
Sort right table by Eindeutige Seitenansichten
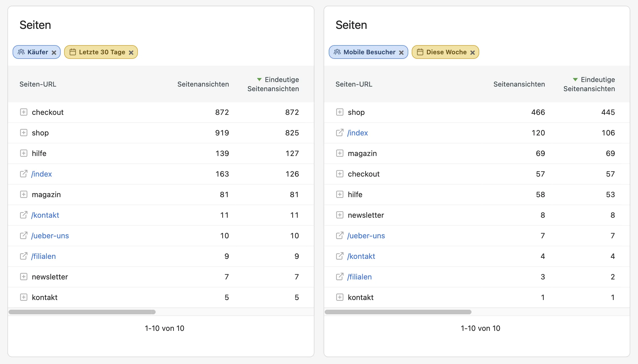589,84
